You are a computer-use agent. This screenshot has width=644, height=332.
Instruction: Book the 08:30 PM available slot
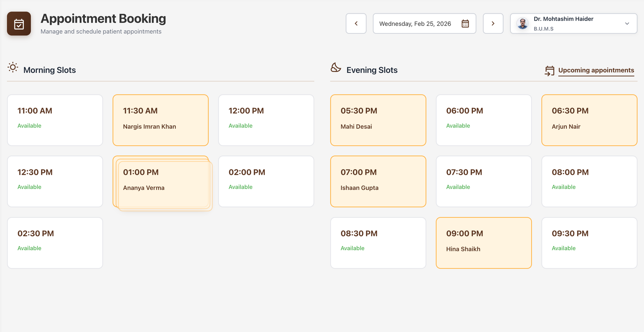click(378, 243)
